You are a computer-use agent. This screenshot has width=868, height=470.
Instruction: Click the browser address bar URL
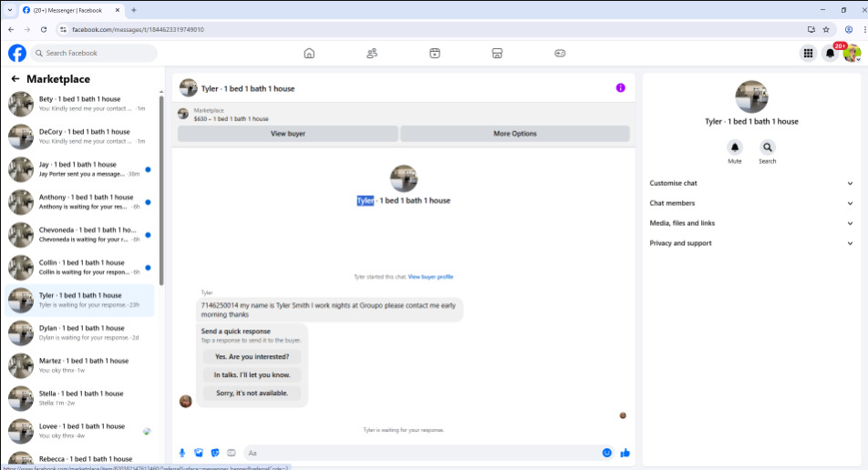138,29
